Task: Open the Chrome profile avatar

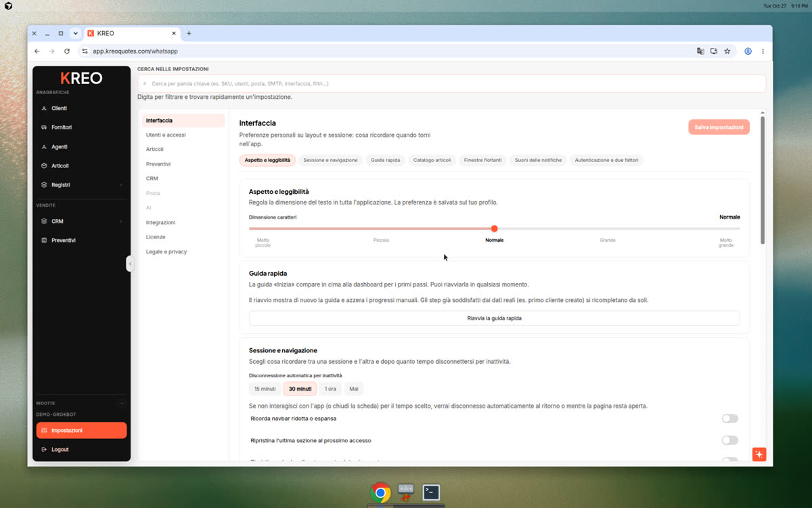Action: [748, 51]
